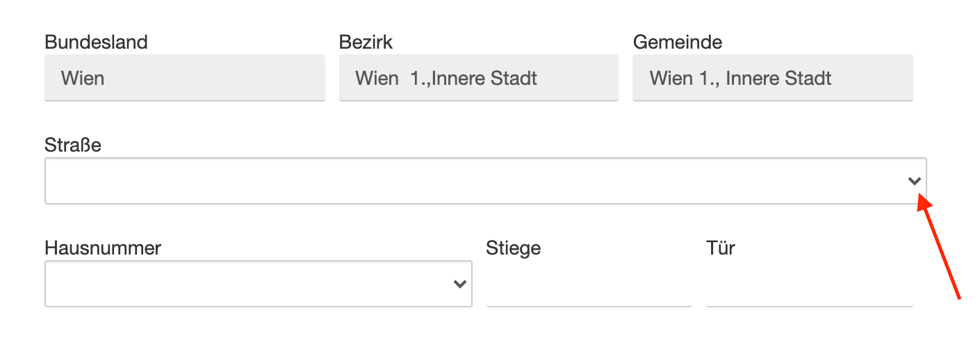Viewport: 980px width, 338px height.
Task: Open the Straße dropdown chevron
Action: pos(914,182)
